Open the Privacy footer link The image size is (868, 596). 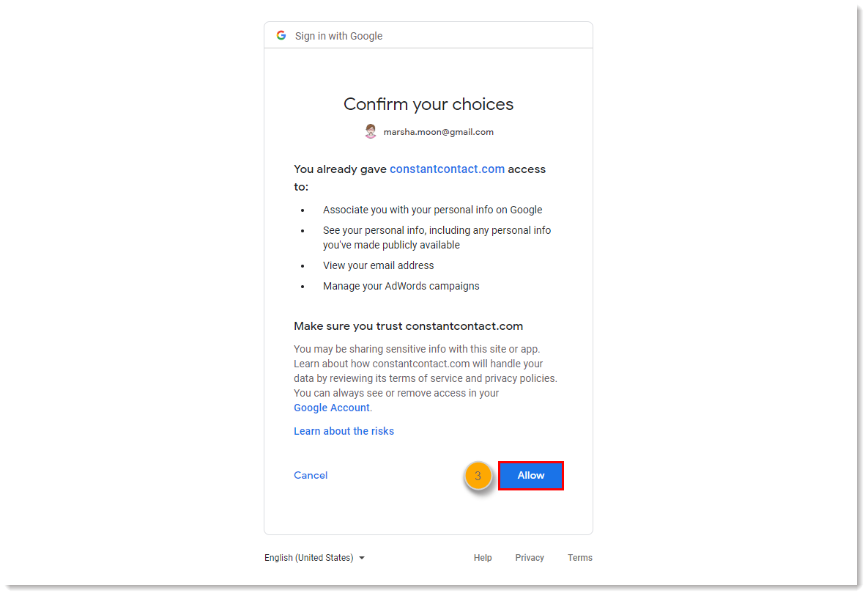(x=530, y=558)
